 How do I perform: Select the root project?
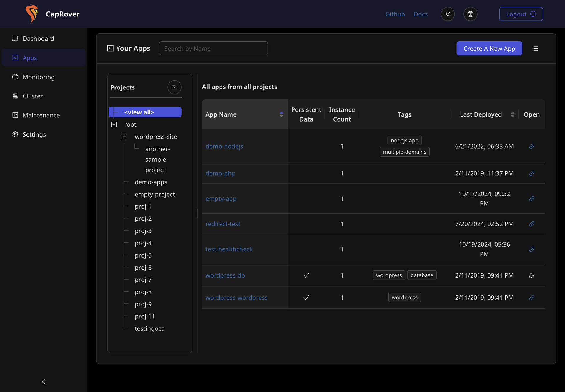tap(130, 124)
